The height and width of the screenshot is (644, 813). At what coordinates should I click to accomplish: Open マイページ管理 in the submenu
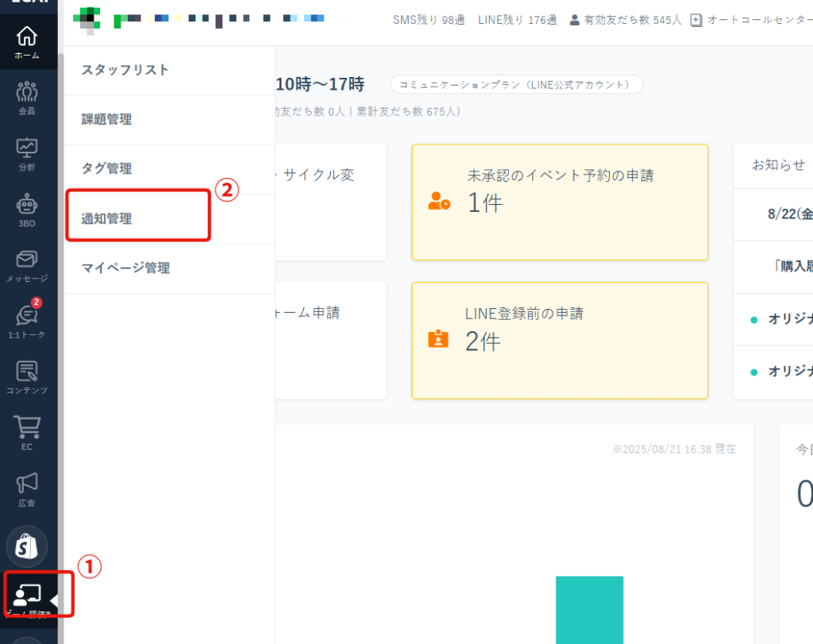click(170, 268)
